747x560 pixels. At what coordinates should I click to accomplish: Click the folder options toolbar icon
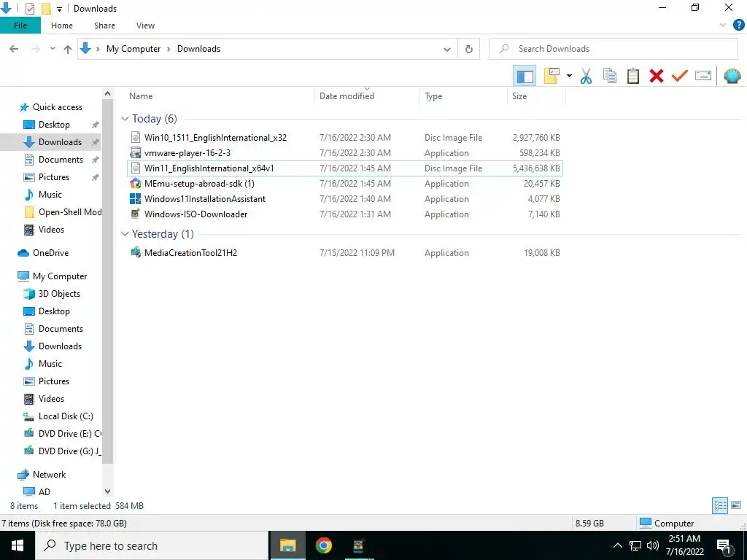point(551,76)
